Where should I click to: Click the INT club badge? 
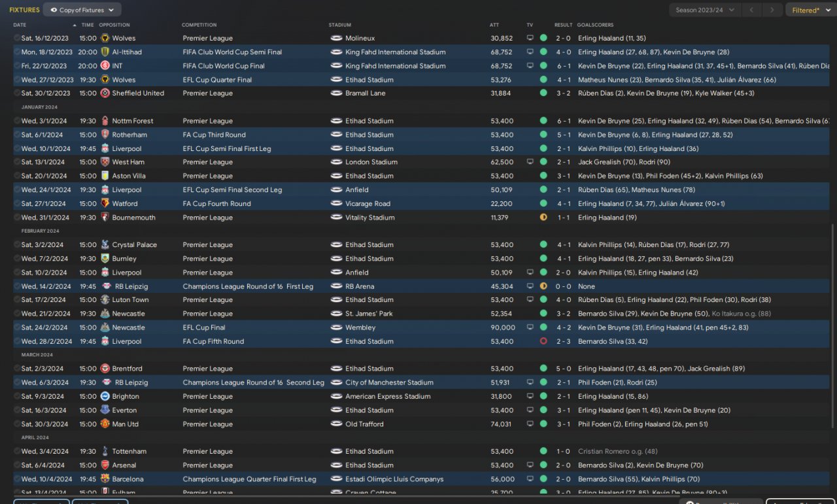click(x=105, y=66)
